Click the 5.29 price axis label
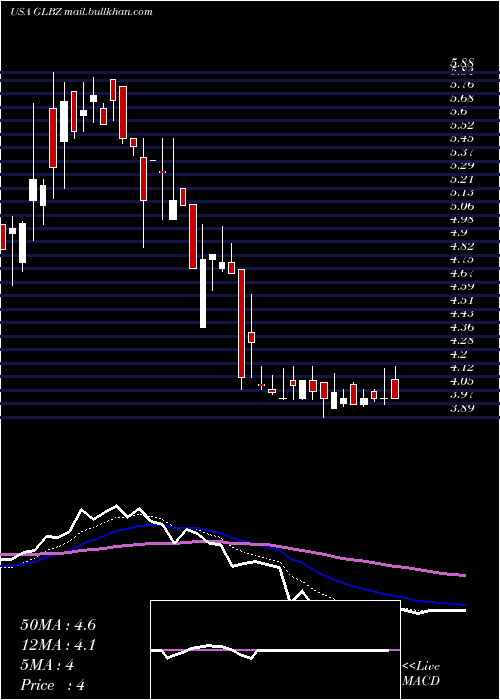Screen dimensions: 500x700 pyautogui.click(x=462, y=165)
